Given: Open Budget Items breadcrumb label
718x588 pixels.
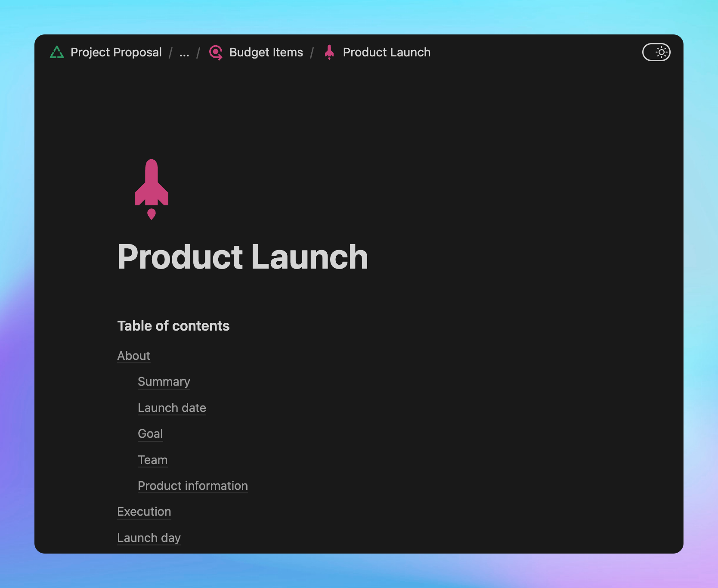Looking at the screenshot, I should [266, 53].
